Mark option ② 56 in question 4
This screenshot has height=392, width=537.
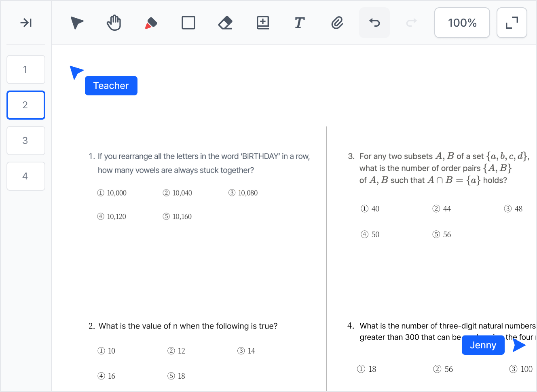point(443,369)
